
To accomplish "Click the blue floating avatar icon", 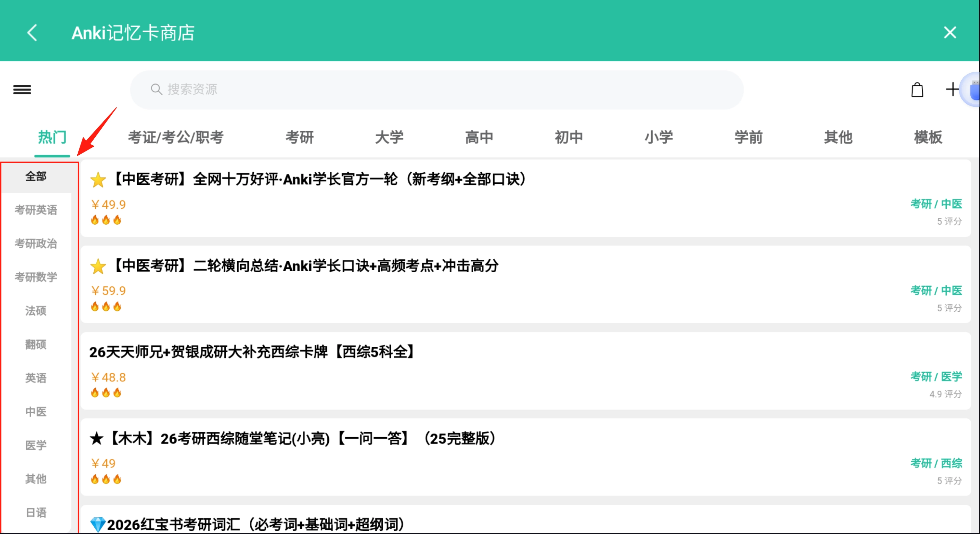I will tap(972, 91).
